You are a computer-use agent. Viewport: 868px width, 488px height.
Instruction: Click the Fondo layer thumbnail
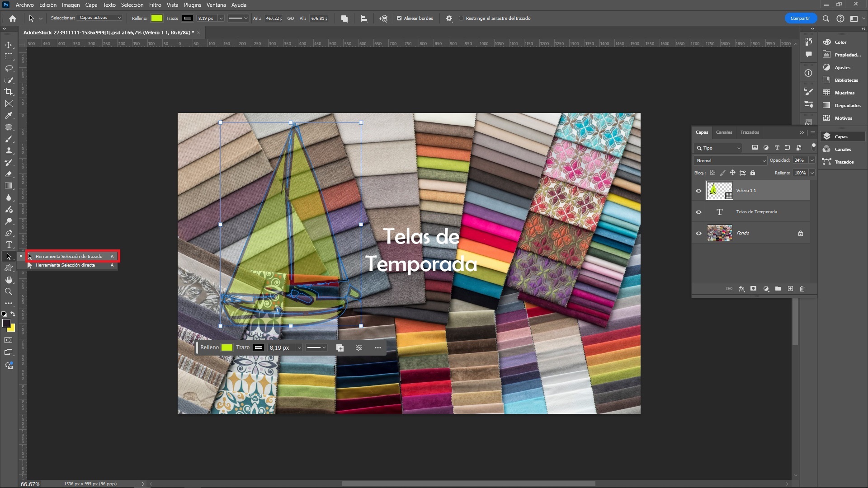[720, 232]
